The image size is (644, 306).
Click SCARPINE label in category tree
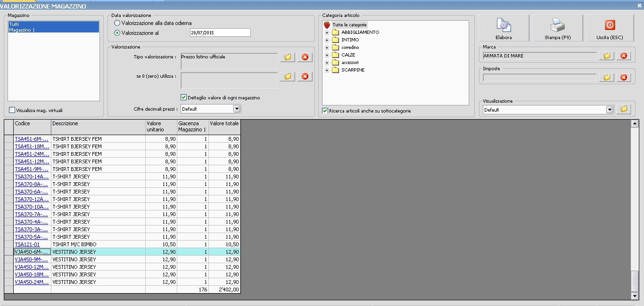click(353, 70)
